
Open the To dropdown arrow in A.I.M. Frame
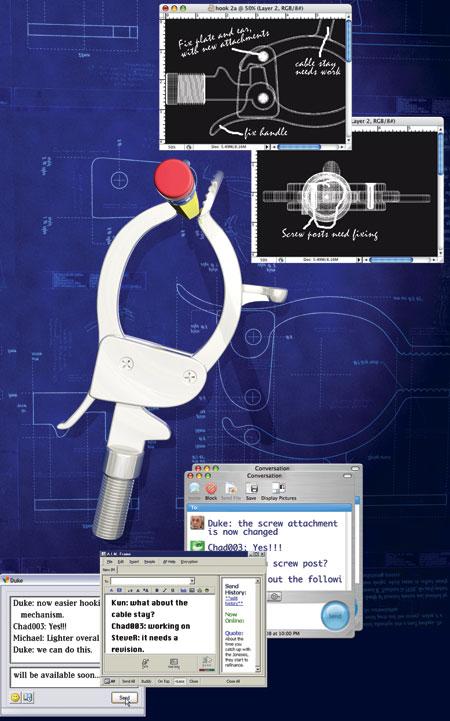192,581
